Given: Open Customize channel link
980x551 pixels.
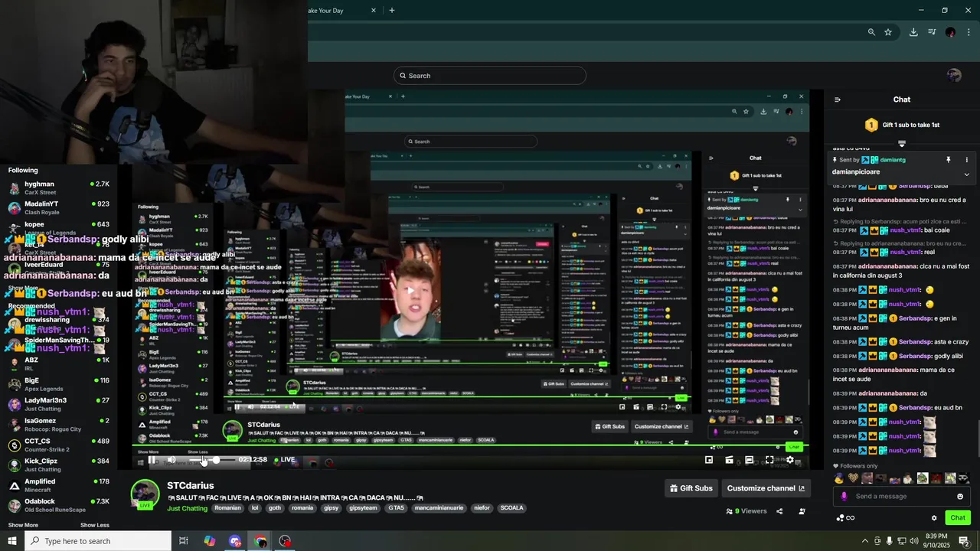Looking at the screenshot, I should pyautogui.click(x=766, y=488).
